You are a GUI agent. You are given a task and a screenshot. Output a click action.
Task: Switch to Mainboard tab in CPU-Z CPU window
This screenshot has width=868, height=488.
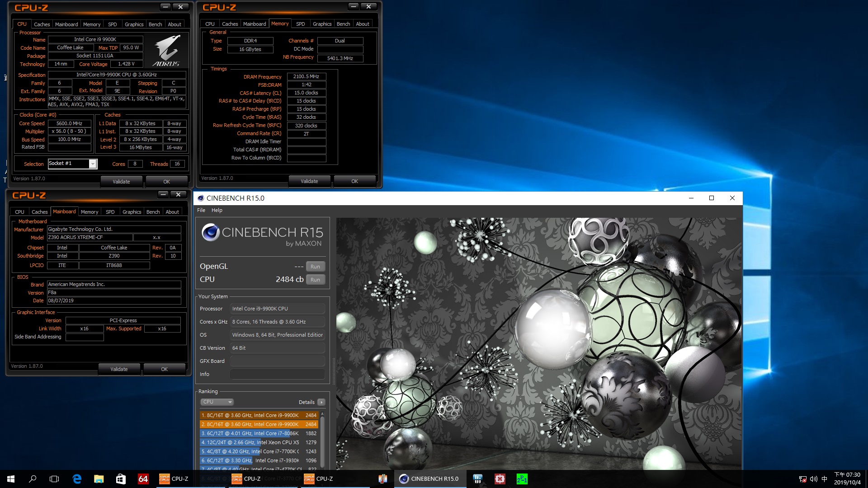[x=66, y=24]
